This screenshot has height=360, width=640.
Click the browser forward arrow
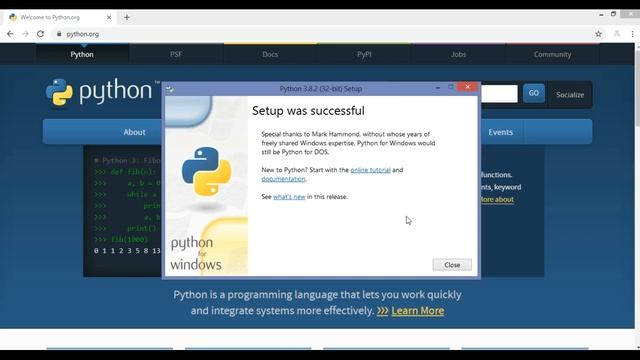coord(25,34)
